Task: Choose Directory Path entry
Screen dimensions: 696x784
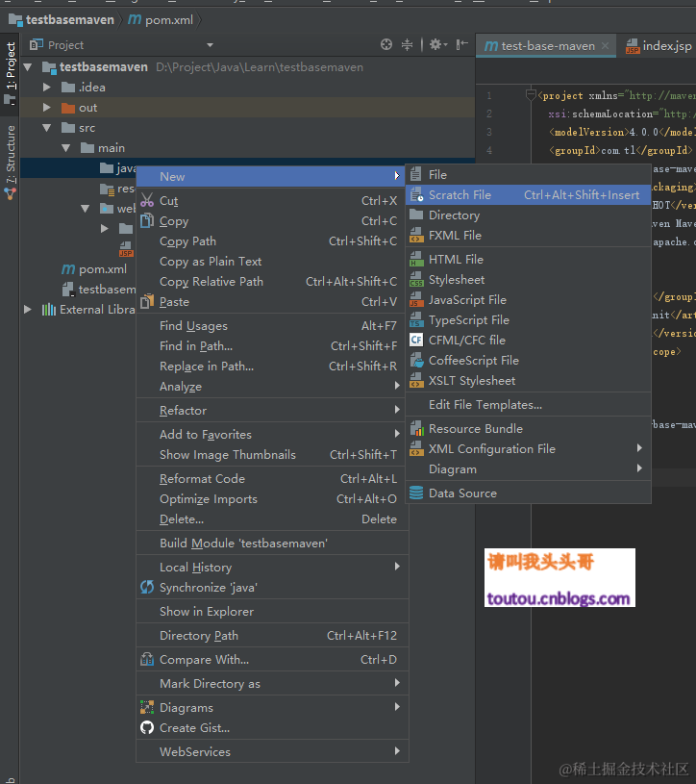Action: click(272, 635)
